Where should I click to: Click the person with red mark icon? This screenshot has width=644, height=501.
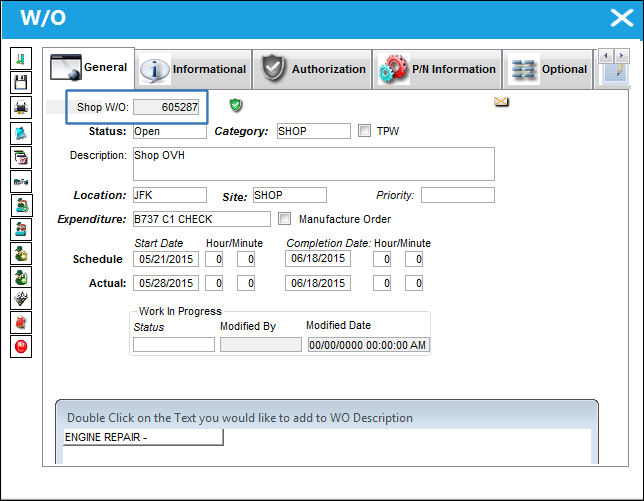21,230
